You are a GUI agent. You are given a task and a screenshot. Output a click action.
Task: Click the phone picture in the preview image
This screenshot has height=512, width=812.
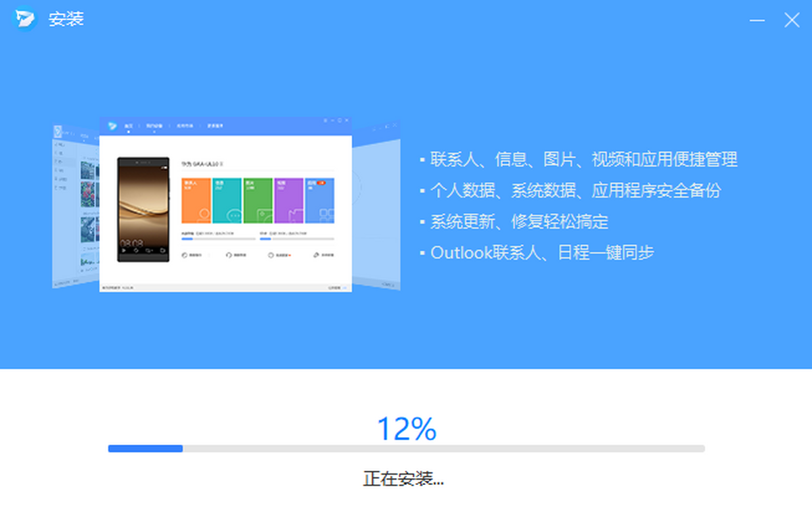pyautogui.click(x=143, y=209)
